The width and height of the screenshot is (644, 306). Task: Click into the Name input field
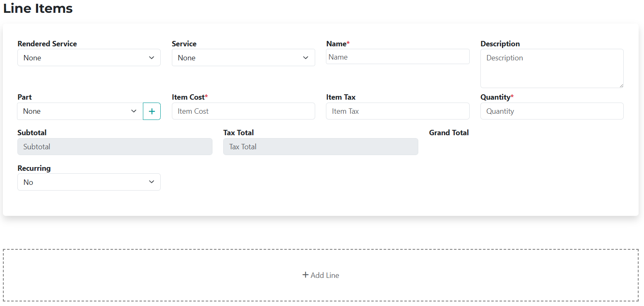click(397, 57)
